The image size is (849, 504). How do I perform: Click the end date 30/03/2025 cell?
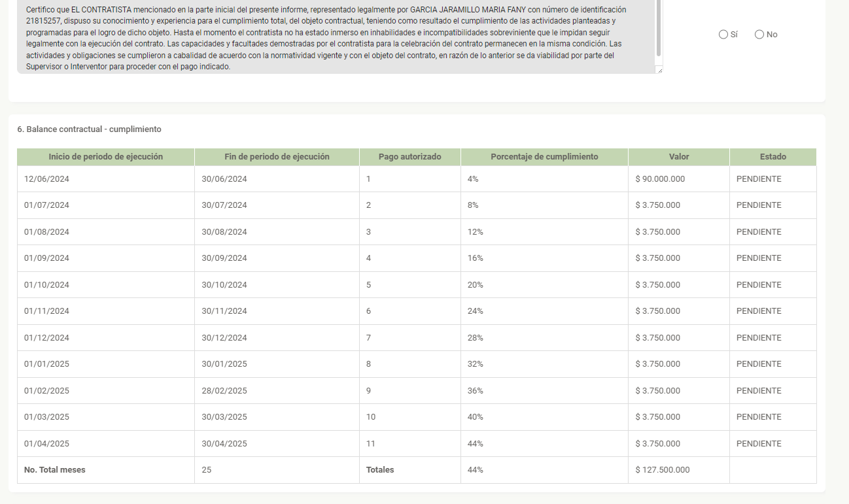click(x=277, y=417)
